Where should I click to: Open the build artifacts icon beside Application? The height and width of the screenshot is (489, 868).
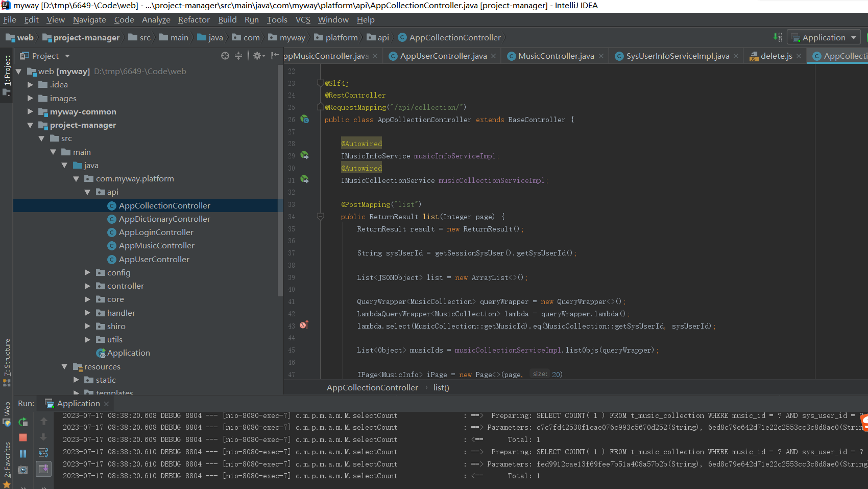coord(778,37)
